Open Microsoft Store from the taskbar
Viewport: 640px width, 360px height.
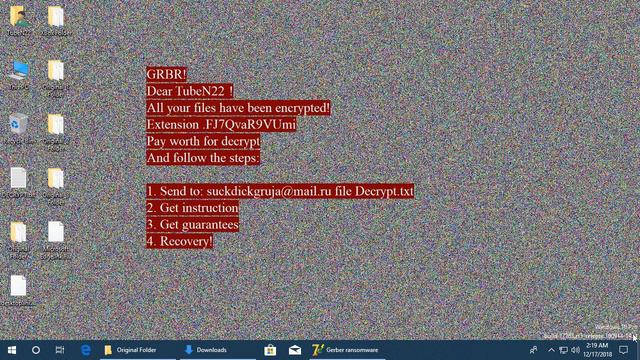pos(270,350)
